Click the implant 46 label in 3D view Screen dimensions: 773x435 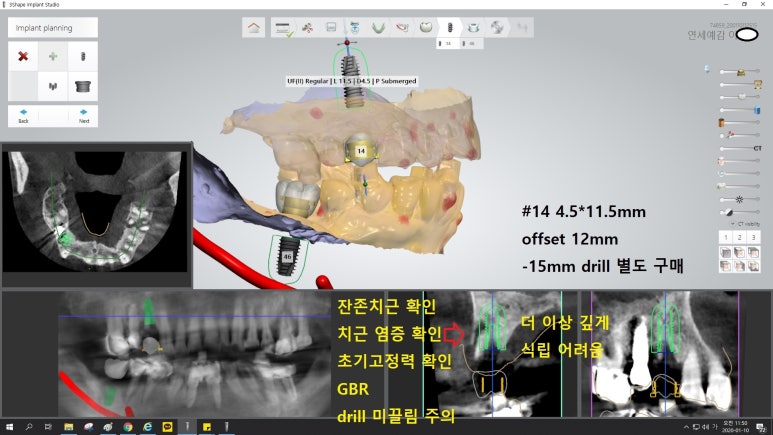coord(287,257)
